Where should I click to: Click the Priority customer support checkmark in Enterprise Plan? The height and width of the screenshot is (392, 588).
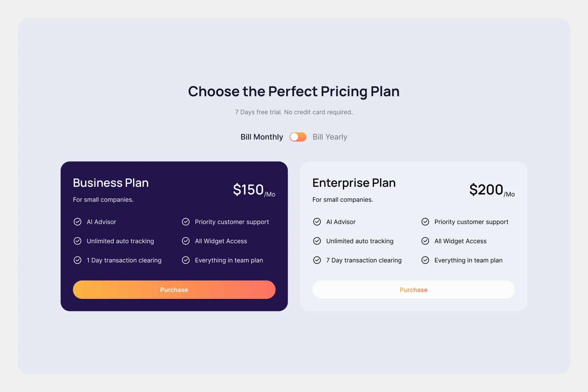[425, 222]
